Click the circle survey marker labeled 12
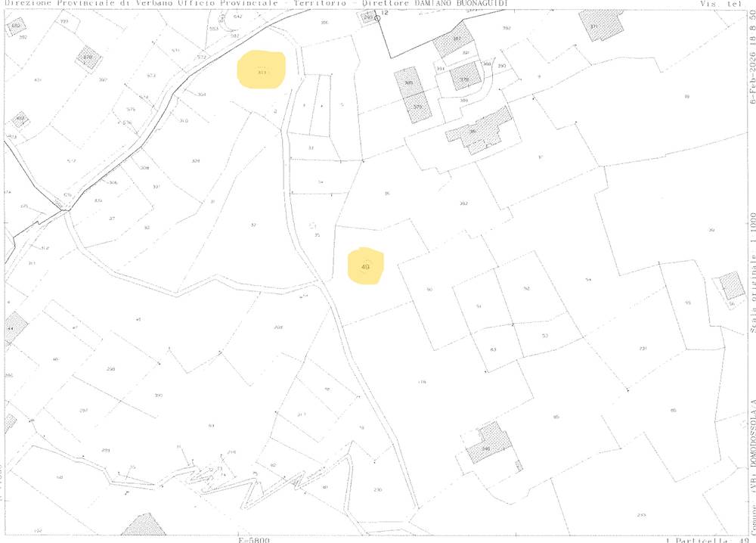This screenshot has width=756, height=543. [x=377, y=17]
